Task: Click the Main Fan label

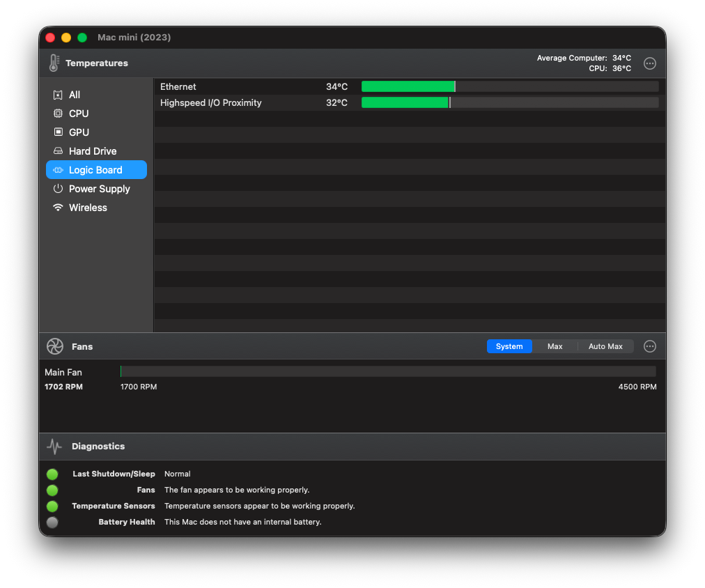Action: [x=63, y=372]
